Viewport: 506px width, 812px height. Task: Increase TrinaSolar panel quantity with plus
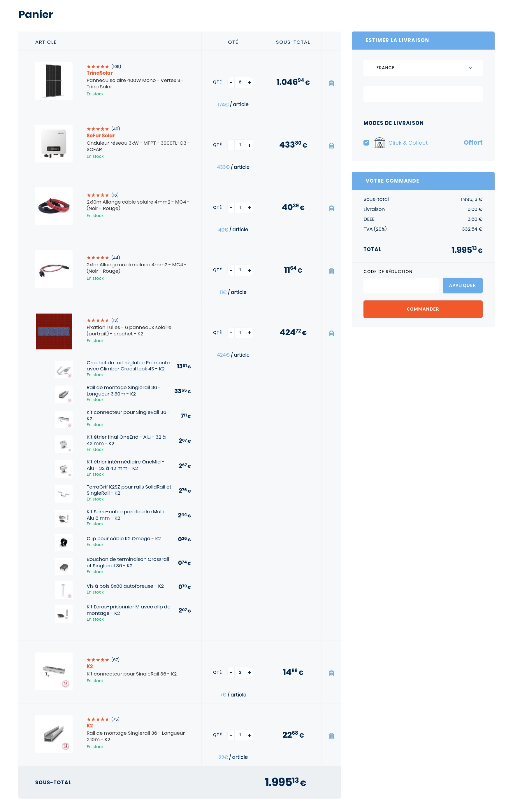[250, 82]
